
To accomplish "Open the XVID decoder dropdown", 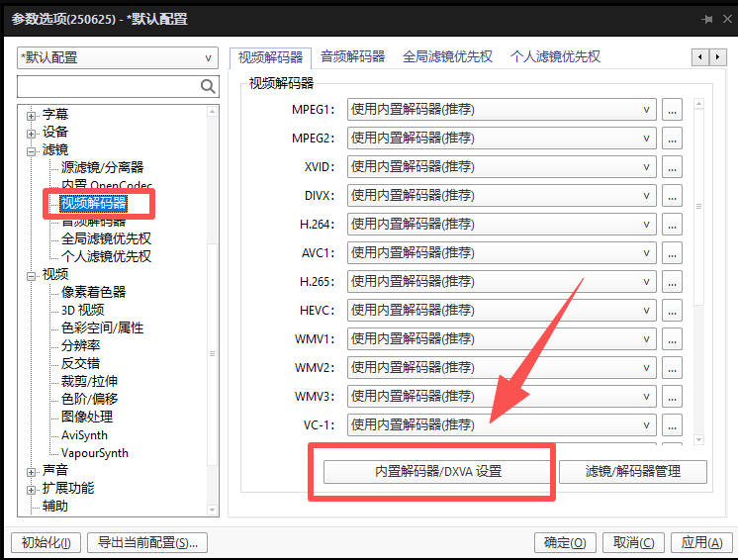I will point(502,167).
